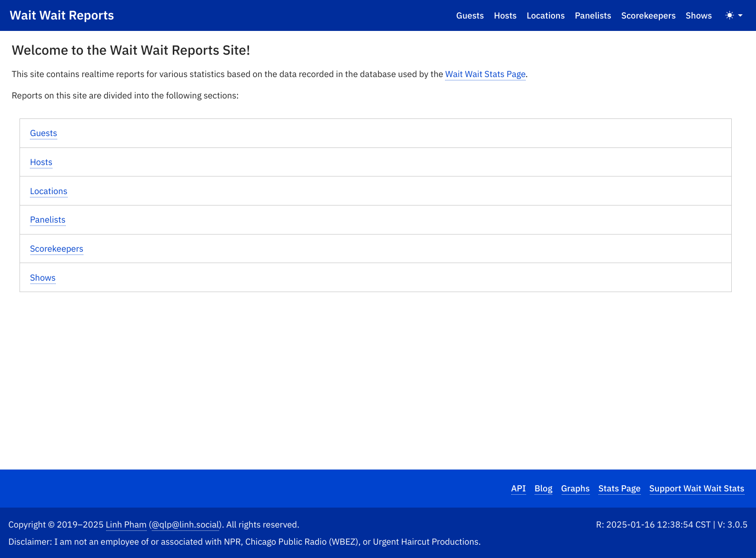Click Support Wait Wait Stats footer link
The height and width of the screenshot is (558, 756).
[696, 489]
